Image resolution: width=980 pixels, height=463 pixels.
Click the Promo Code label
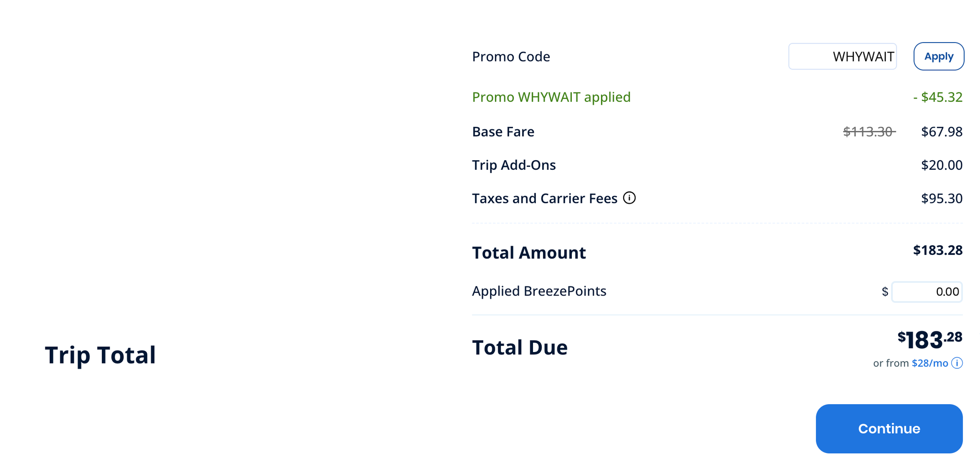[x=511, y=56]
